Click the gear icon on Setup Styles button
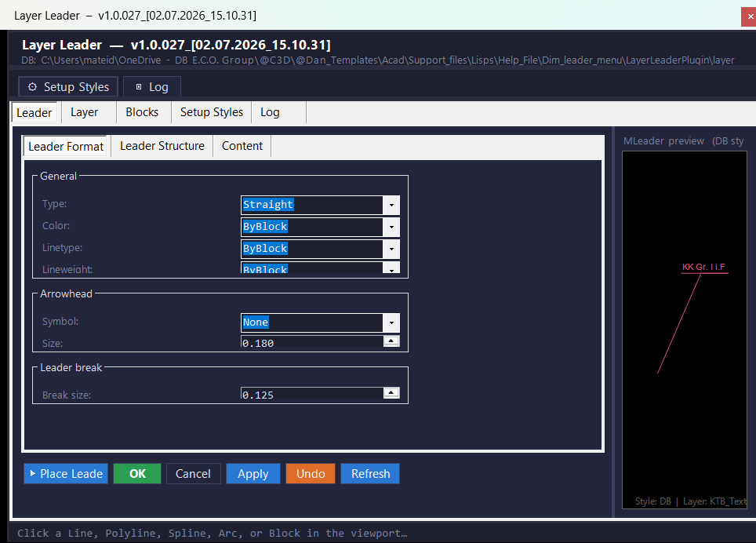756x543 pixels. tap(32, 87)
